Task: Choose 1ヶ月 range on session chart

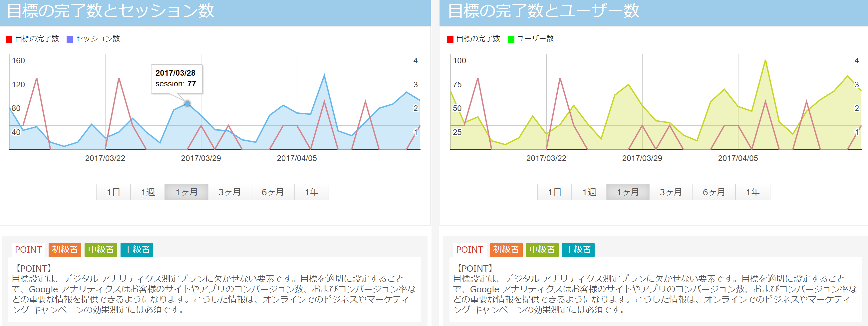Action: point(186,192)
